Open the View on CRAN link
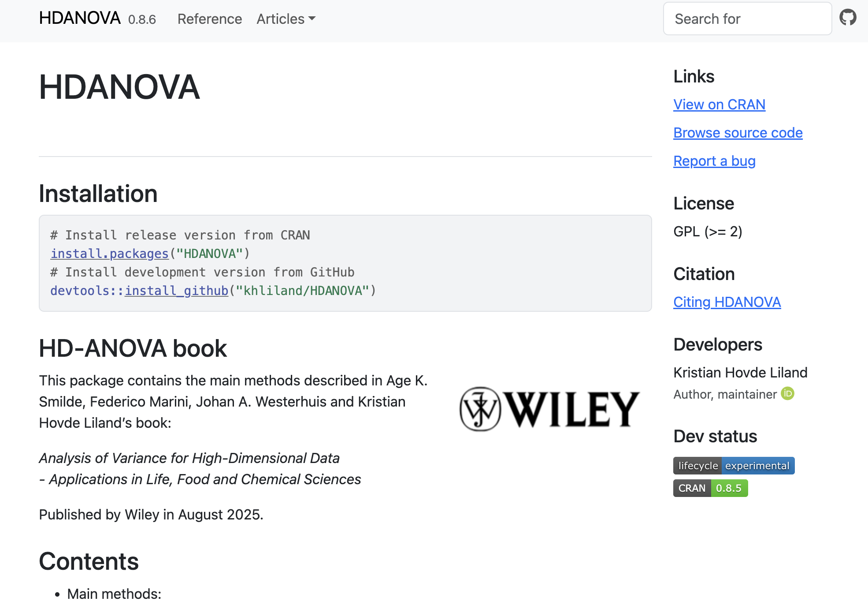Screen dimensions: 868x605 (x=719, y=105)
